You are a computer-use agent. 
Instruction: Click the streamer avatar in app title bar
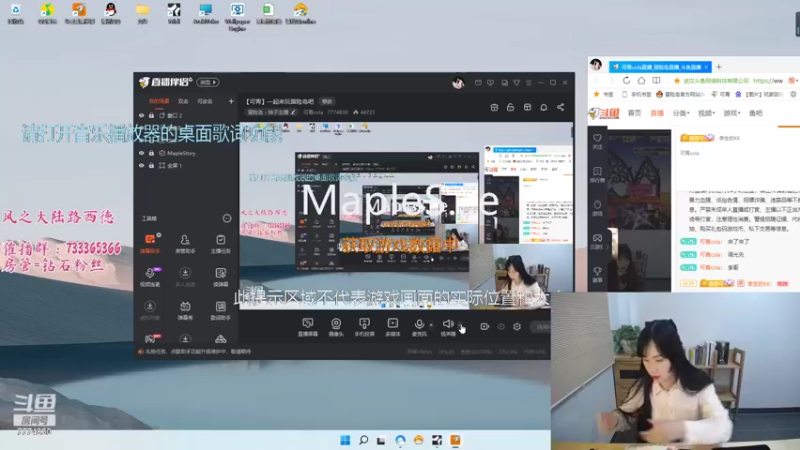tap(458, 83)
